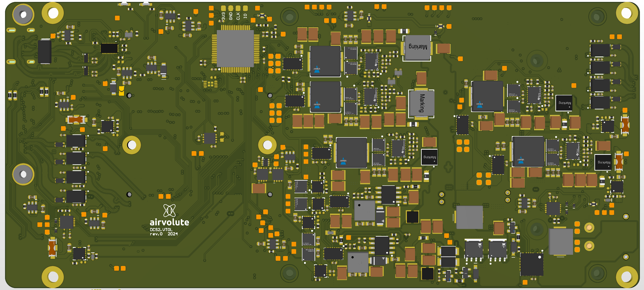Viewport: 644px width, 290px height.
Task: Click the top-left gold mounting hole
Action: (53, 13)
